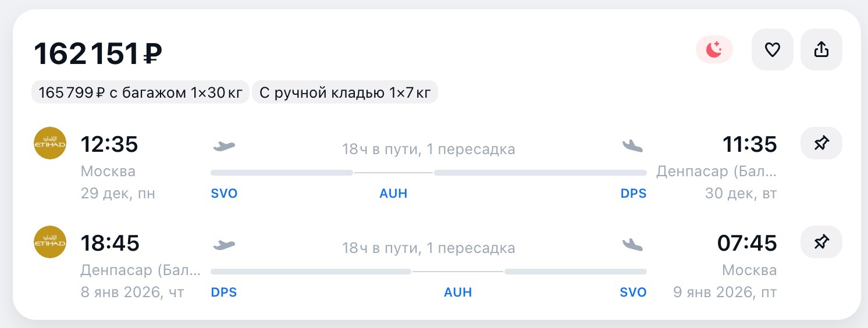The height and width of the screenshot is (328, 868).
Task: Pin the outbound 12:35 flight
Action: point(821,143)
